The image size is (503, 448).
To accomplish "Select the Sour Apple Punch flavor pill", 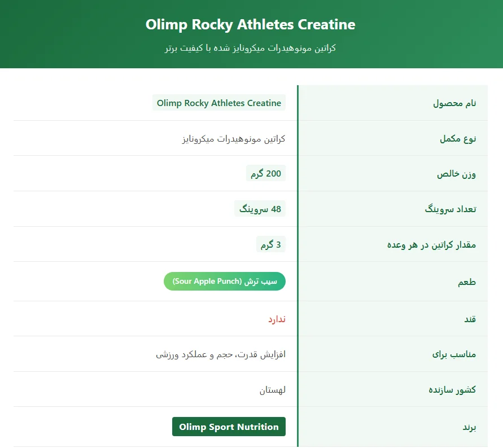I will pos(224,281).
